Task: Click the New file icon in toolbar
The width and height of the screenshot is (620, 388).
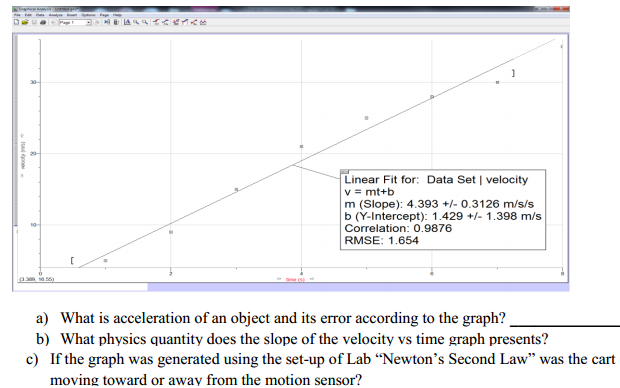Action: [x=16, y=22]
